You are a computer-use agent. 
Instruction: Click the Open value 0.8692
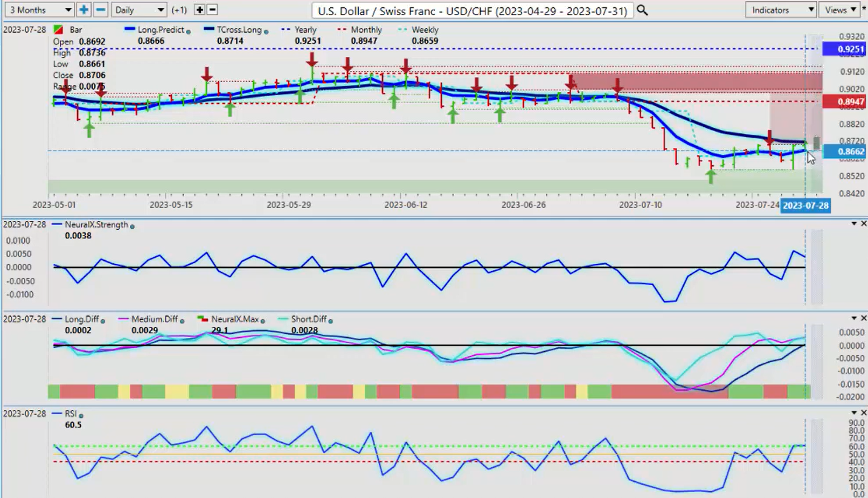tap(92, 42)
